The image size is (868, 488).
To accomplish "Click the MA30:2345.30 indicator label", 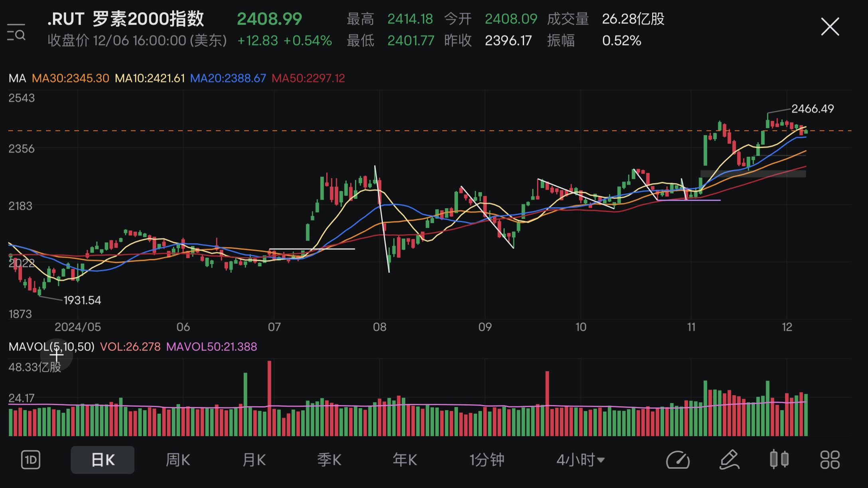I will (70, 78).
